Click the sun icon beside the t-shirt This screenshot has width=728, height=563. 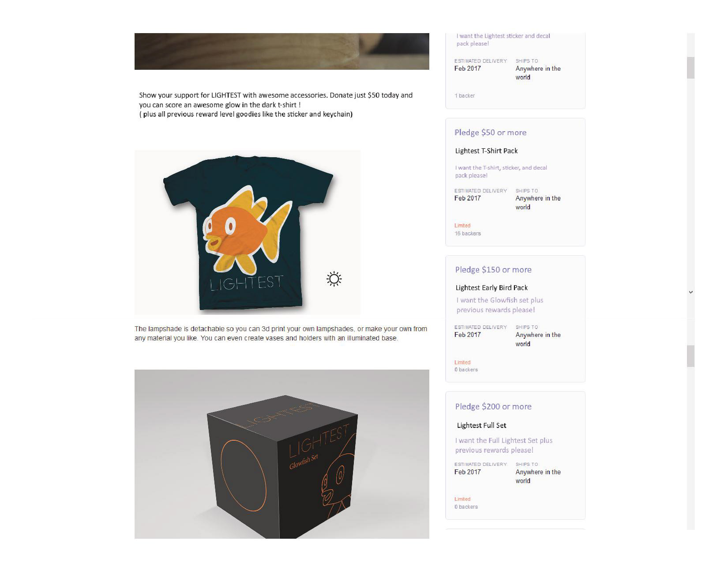[x=334, y=279]
